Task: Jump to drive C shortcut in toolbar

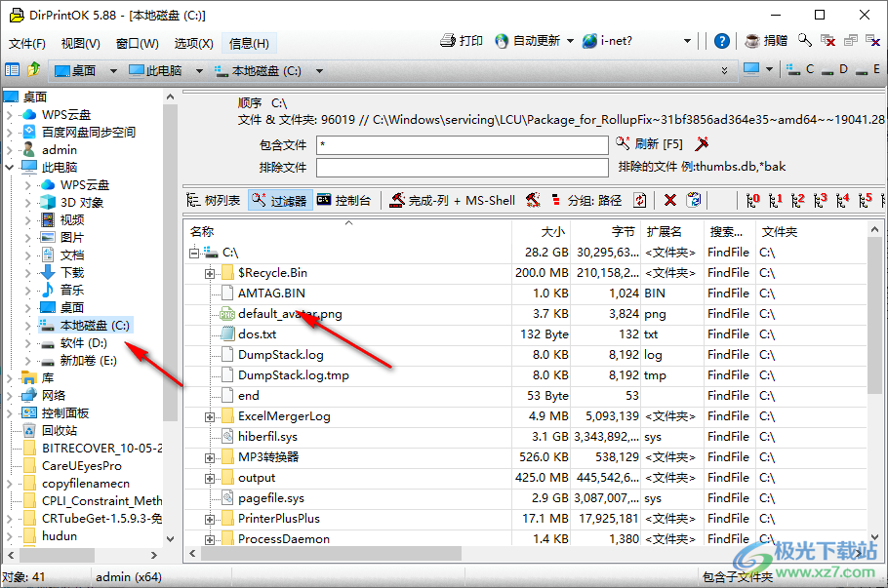Action: (801, 69)
